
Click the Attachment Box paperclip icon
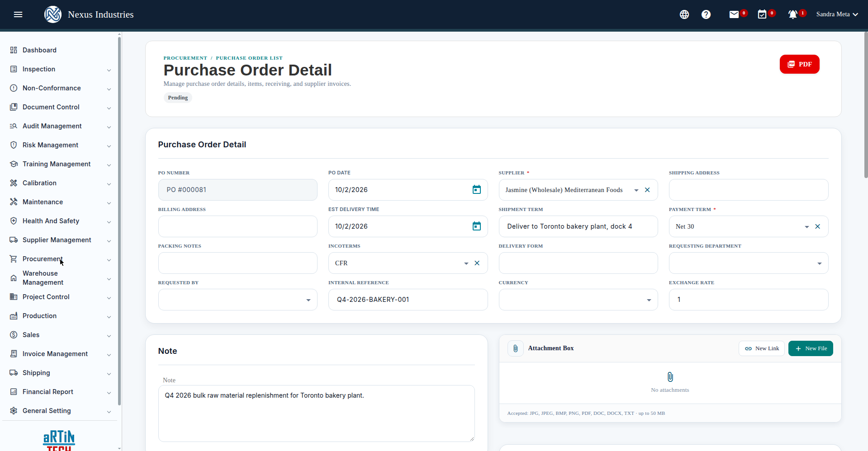click(516, 348)
